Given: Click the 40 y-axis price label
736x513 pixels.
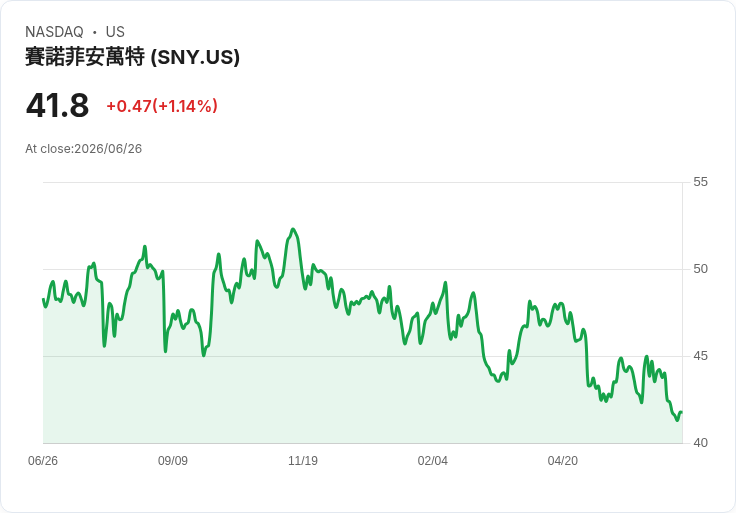Looking at the screenshot, I should 700,443.
